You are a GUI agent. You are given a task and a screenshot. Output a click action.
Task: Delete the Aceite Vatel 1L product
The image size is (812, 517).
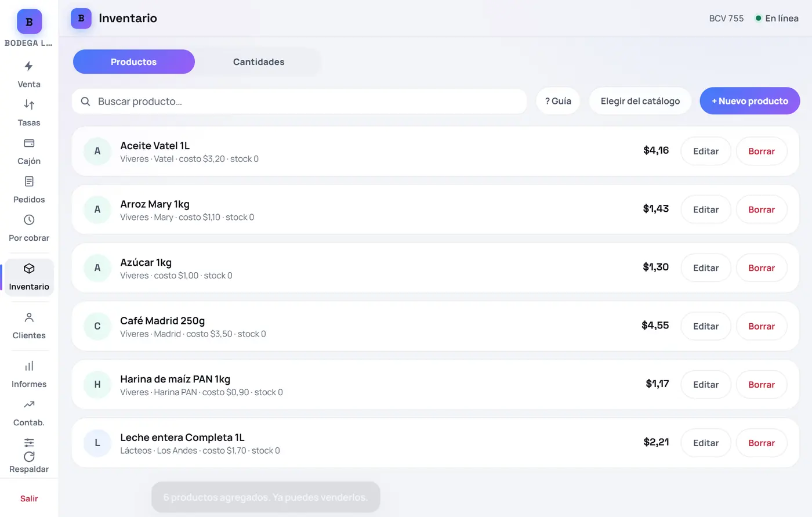762,151
